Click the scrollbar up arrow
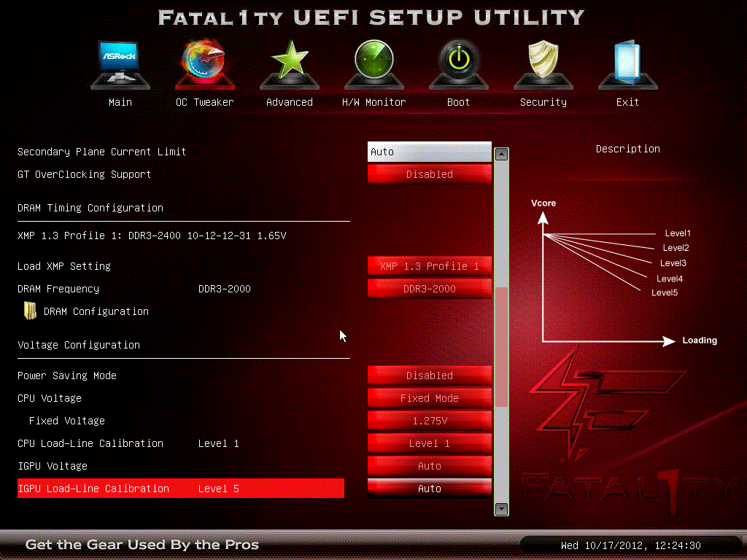The width and height of the screenshot is (747, 560). pos(501,154)
